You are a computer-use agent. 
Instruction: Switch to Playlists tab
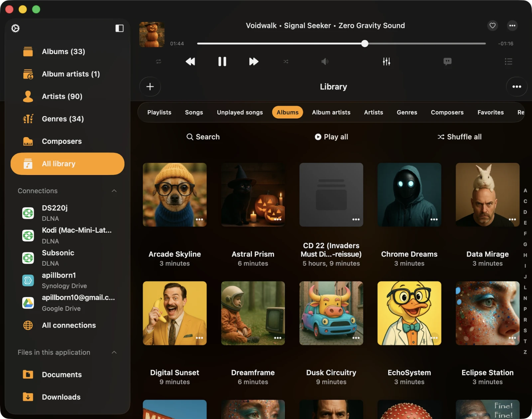click(159, 112)
